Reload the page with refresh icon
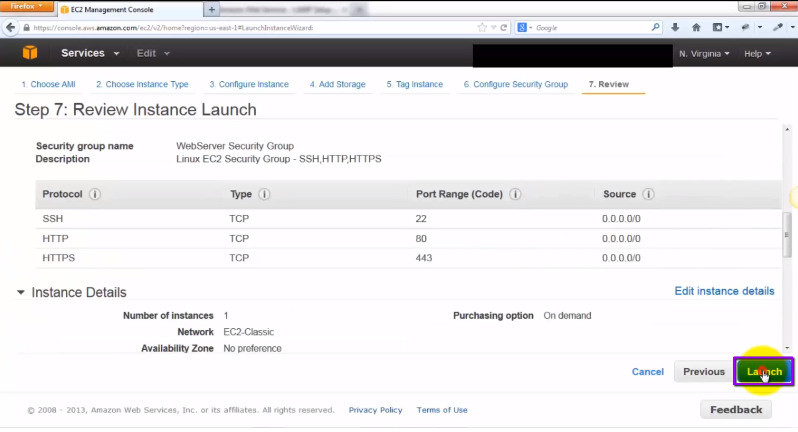The height and width of the screenshot is (432, 798). click(x=504, y=27)
